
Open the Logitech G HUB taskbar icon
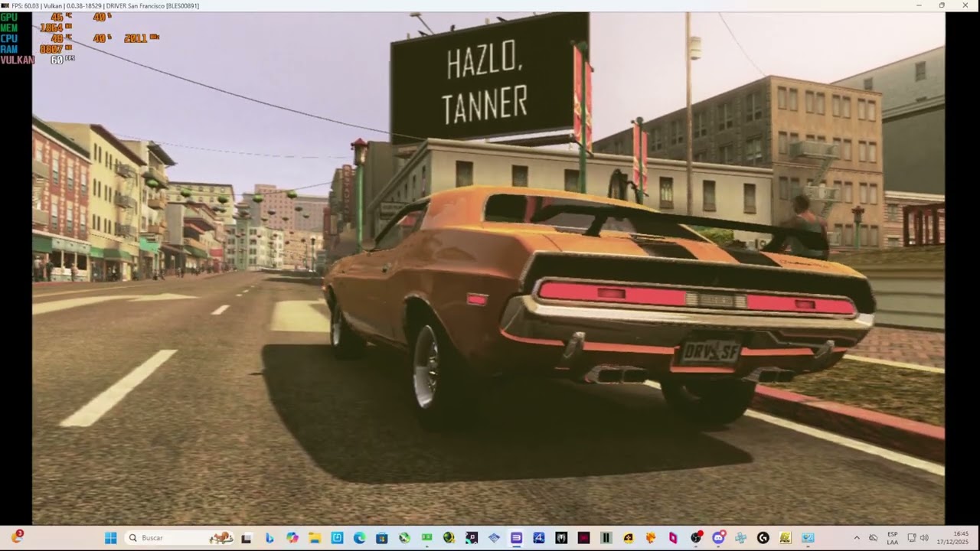[x=763, y=538]
